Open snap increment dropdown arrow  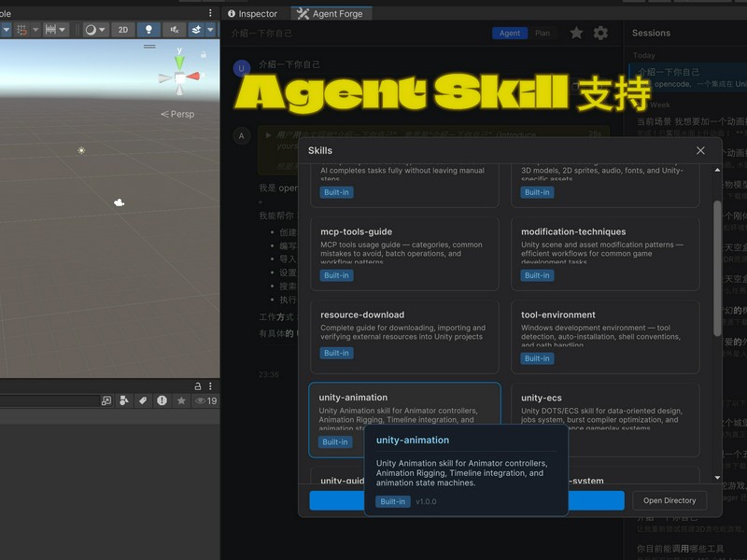[63, 30]
